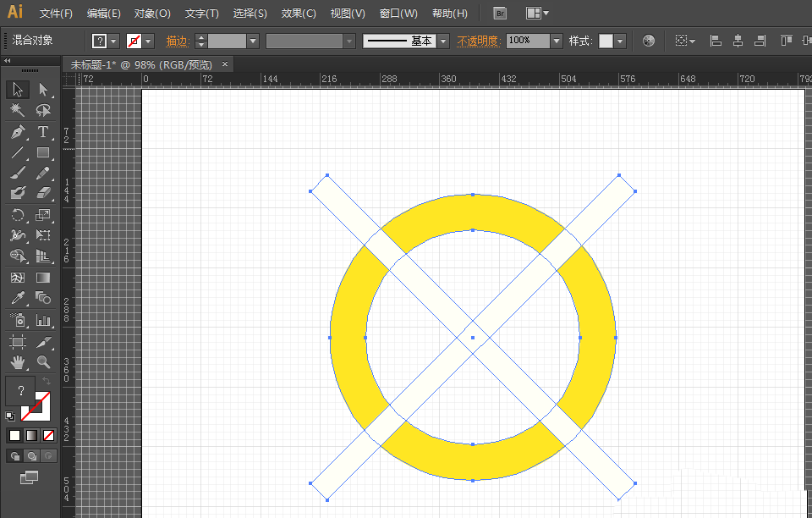Click the 不透明度 panel link
Viewport: 812px width, 518px height.
coord(478,41)
